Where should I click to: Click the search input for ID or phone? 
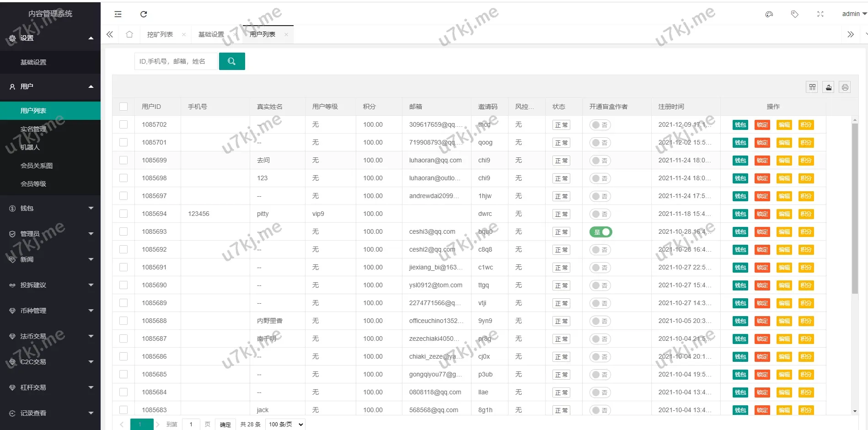176,61
